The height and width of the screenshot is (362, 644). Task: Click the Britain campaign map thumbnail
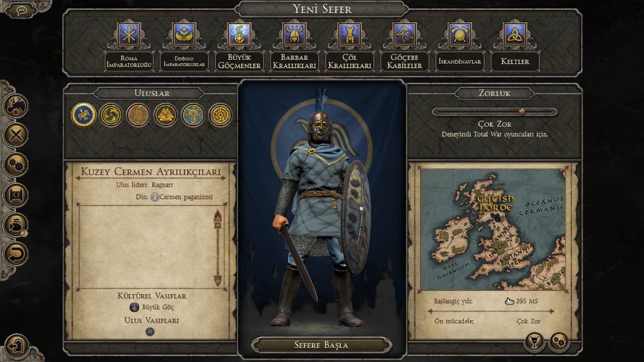click(x=493, y=230)
